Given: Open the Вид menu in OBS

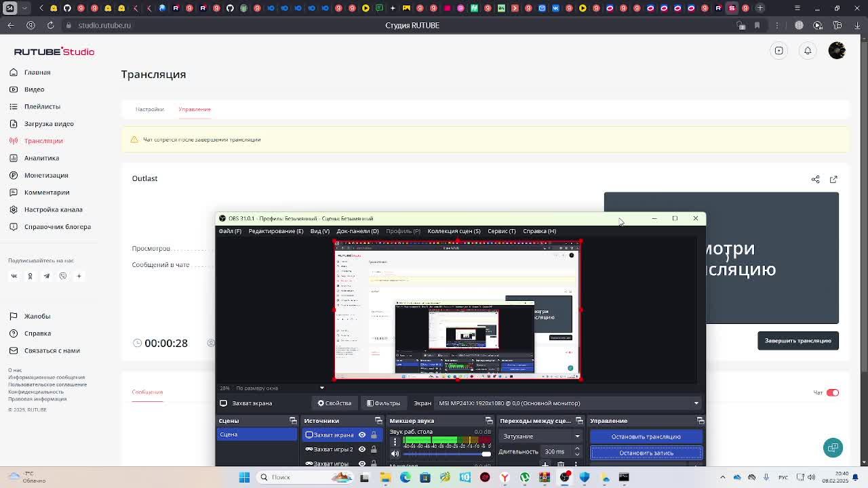Looking at the screenshot, I should (x=320, y=231).
